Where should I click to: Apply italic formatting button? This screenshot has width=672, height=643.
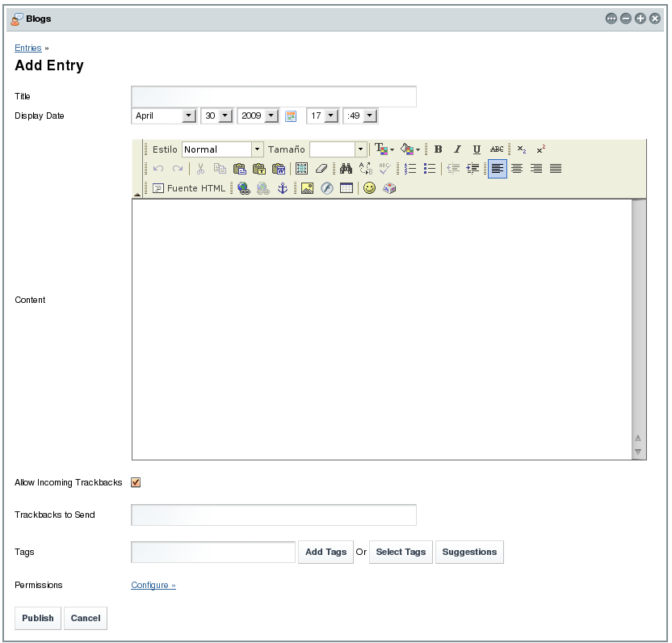(x=457, y=149)
